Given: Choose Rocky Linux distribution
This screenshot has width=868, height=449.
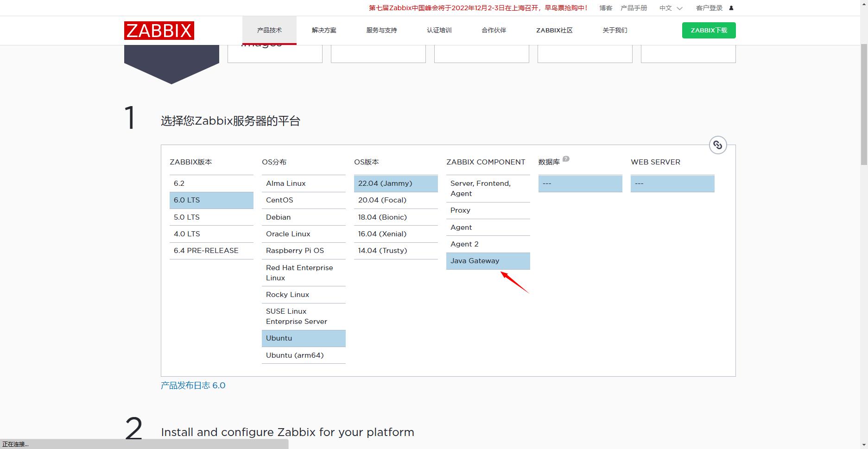Looking at the screenshot, I should coord(304,295).
